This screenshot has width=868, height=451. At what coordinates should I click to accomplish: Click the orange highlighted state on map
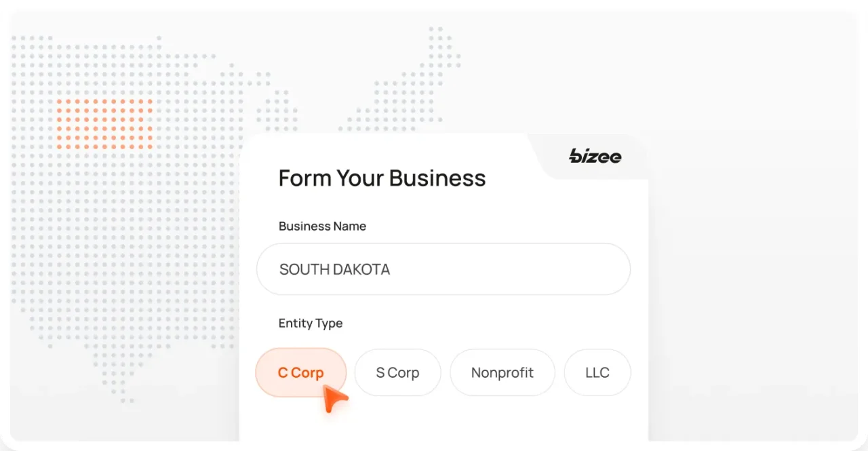click(x=104, y=123)
